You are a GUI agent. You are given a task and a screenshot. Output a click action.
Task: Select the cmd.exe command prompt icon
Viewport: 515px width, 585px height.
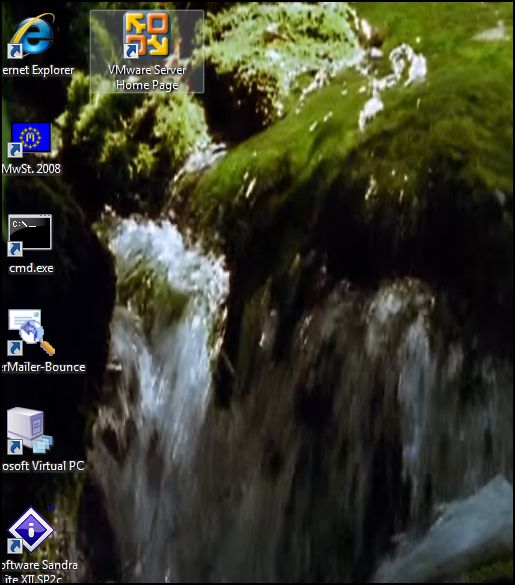click(x=30, y=235)
